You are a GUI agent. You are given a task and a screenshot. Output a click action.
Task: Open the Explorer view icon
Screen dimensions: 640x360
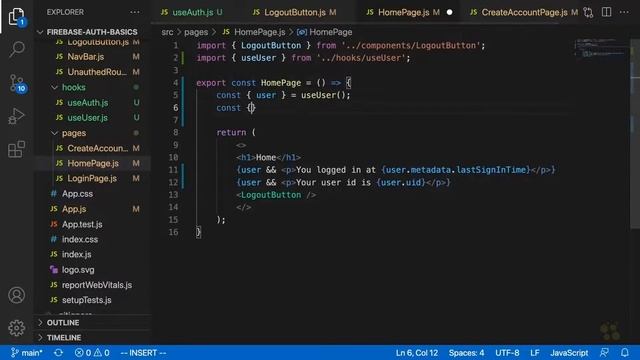16,16
